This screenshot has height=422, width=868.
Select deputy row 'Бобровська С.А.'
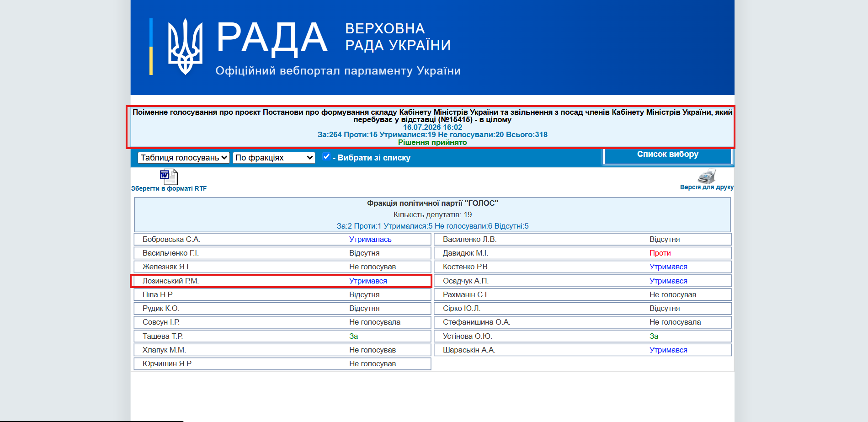[x=282, y=240]
